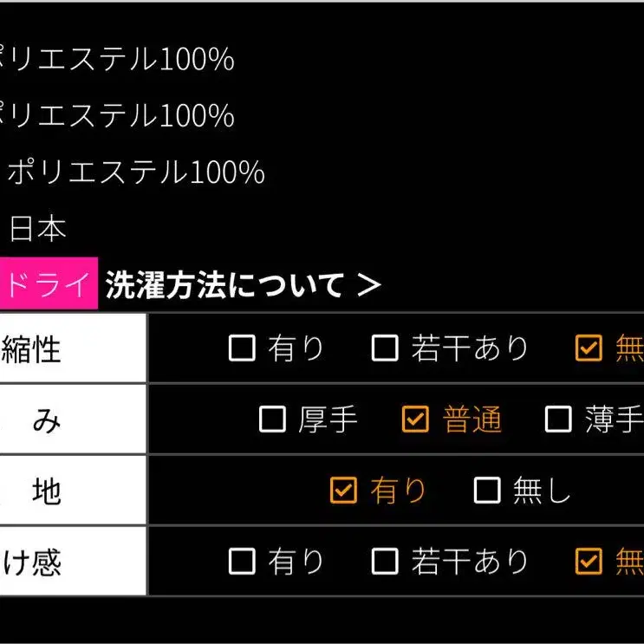644x644 pixels.
Task: Check the 厚手 thickness checkbox
Action: 272,419
